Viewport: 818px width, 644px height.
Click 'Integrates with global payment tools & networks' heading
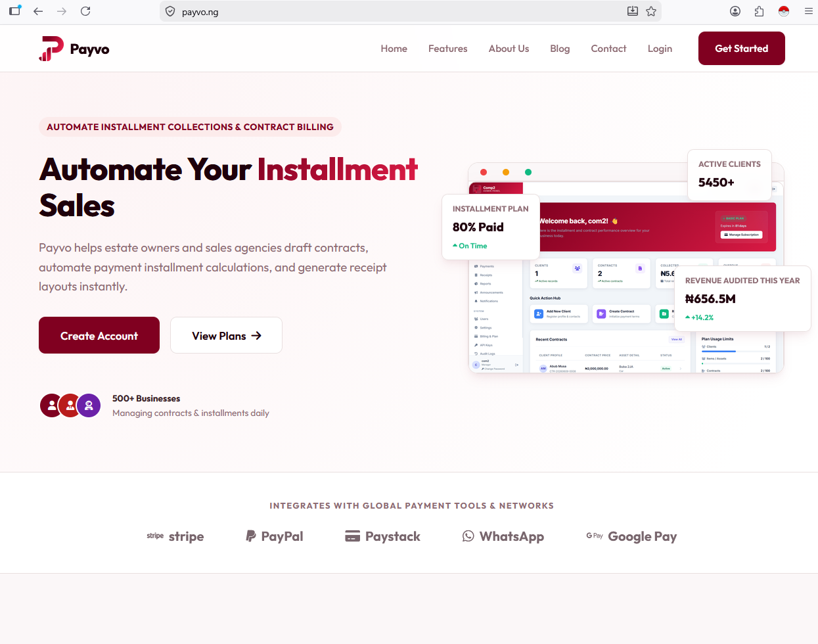tap(412, 505)
